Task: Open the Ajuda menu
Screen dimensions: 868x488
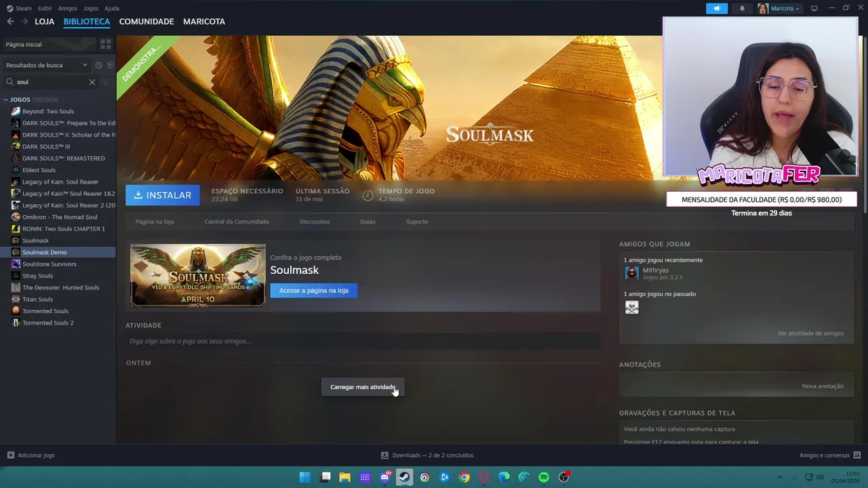Action: click(x=112, y=8)
